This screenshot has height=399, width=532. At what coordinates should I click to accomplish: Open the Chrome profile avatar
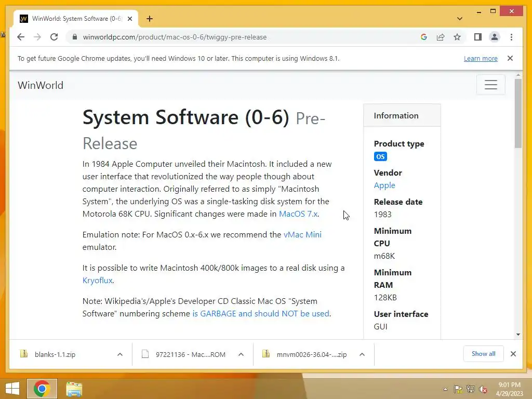(x=495, y=37)
